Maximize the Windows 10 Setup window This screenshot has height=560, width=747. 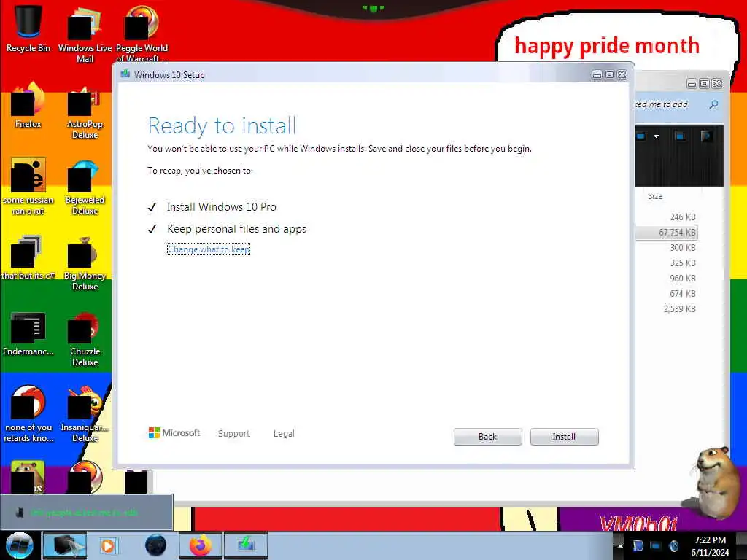pos(609,75)
